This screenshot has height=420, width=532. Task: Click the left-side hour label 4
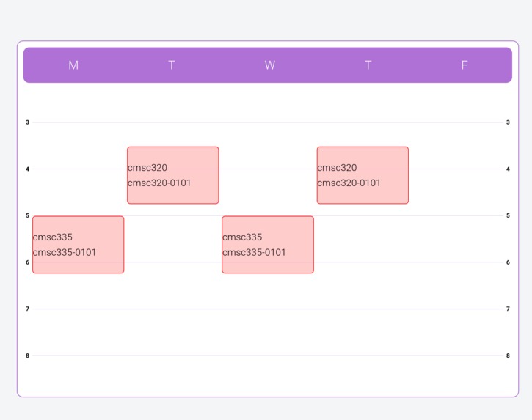click(27, 169)
